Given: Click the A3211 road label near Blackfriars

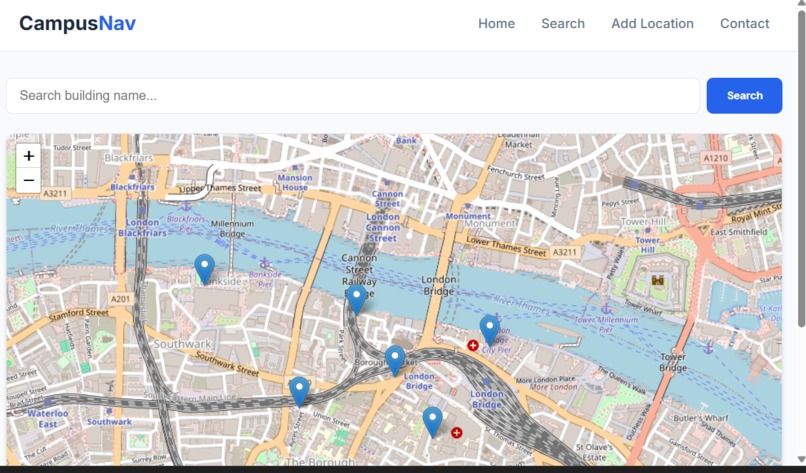Looking at the screenshot, I should [x=55, y=193].
